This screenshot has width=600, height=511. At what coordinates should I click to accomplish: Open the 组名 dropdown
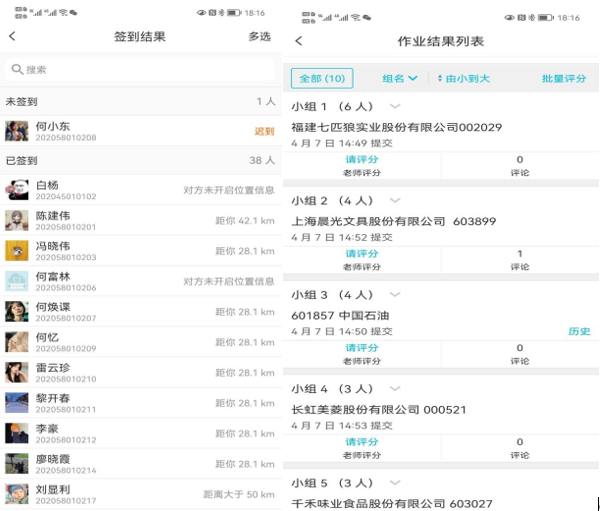tap(399, 78)
